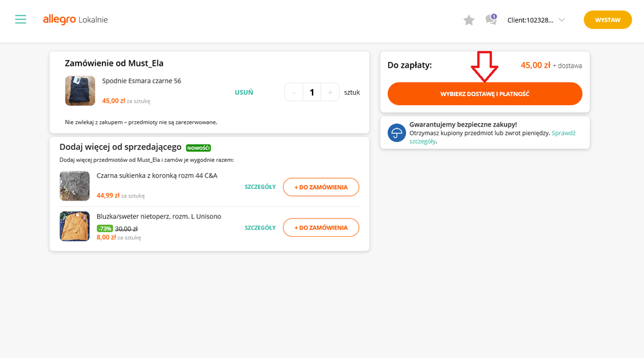Click WYBIERZ DOSTAWĘ I PŁATNOŚĆ button
Image resolution: width=644 pixels, height=358 pixels.
pos(484,94)
